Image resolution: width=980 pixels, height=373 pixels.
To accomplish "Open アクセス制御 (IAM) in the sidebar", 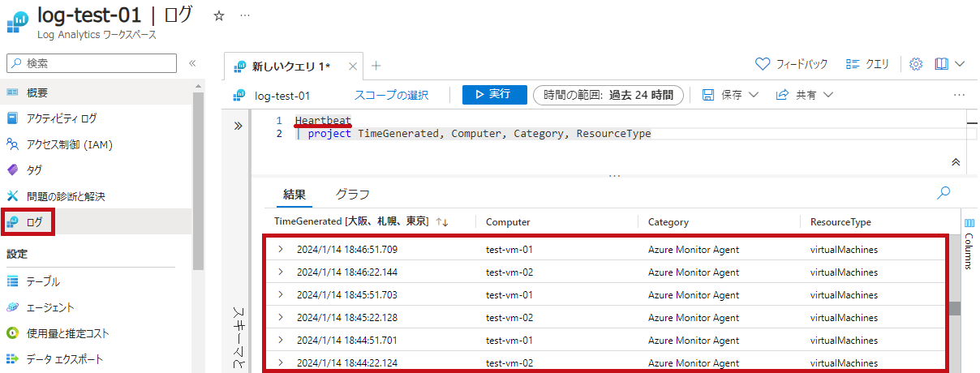I will [96, 144].
